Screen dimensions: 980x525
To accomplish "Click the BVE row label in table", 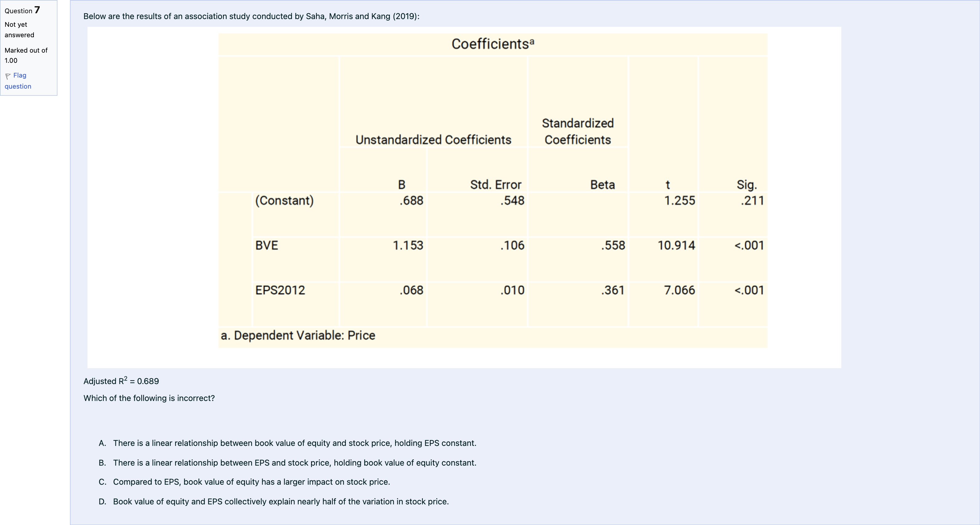I will [x=266, y=245].
